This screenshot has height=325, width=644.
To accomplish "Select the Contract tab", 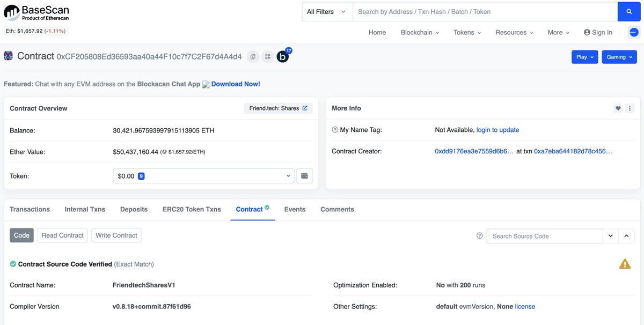I will tap(252, 209).
